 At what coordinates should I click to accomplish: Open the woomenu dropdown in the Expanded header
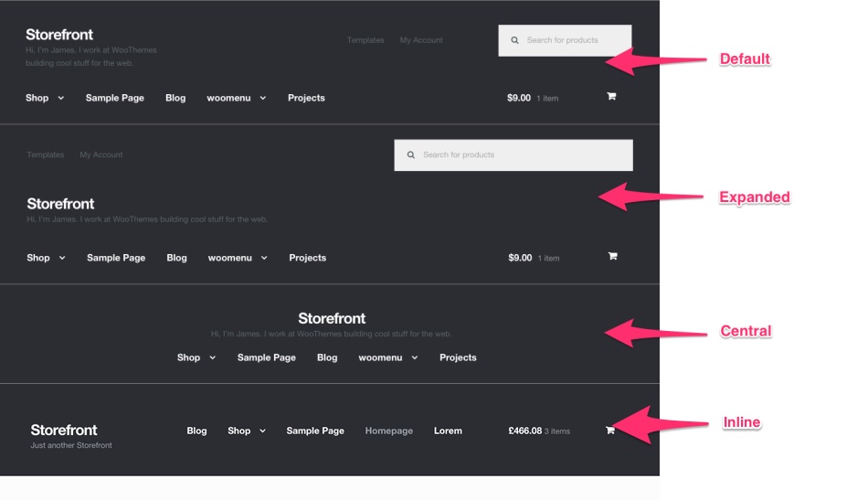pyautogui.click(x=238, y=258)
